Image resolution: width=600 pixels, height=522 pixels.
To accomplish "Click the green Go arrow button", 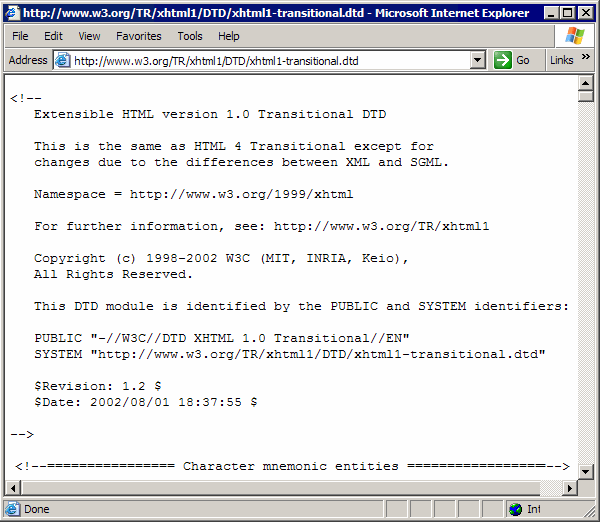I will (x=503, y=60).
